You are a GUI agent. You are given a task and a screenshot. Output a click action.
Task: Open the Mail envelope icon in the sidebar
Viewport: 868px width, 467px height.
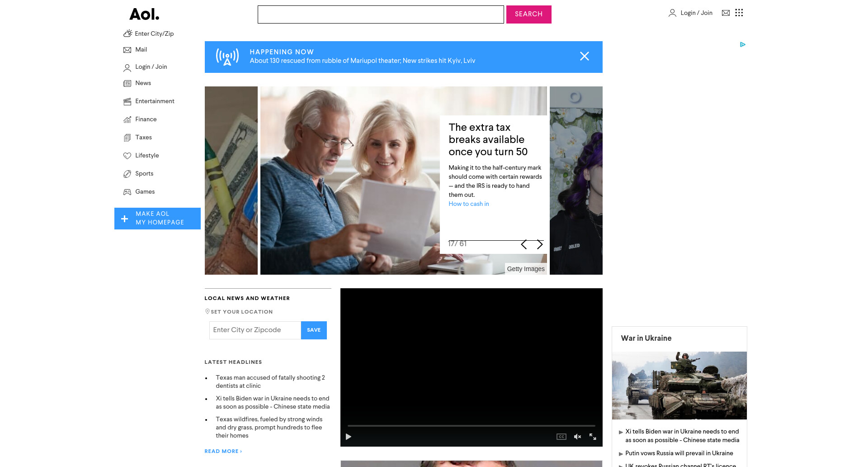tap(127, 50)
